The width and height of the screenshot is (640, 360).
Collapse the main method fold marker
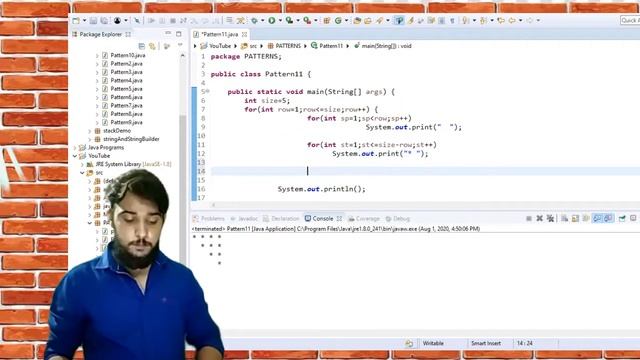tap(208, 91)
